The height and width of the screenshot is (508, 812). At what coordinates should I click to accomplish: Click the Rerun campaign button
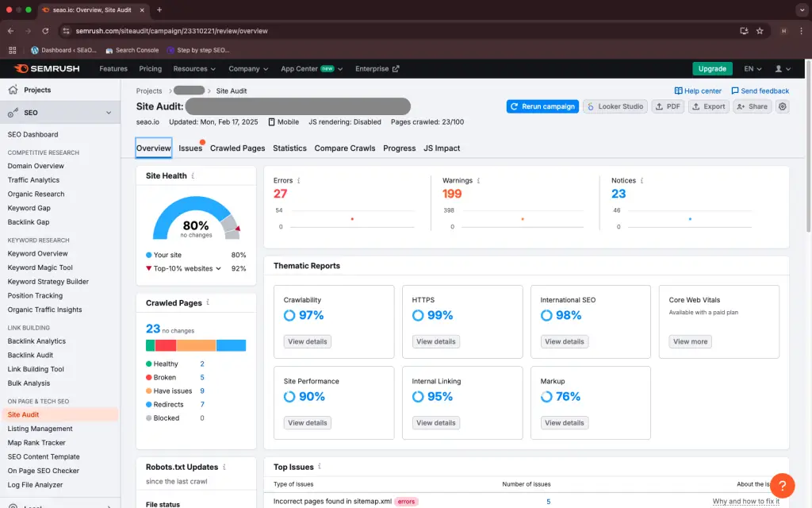(542, 106)
